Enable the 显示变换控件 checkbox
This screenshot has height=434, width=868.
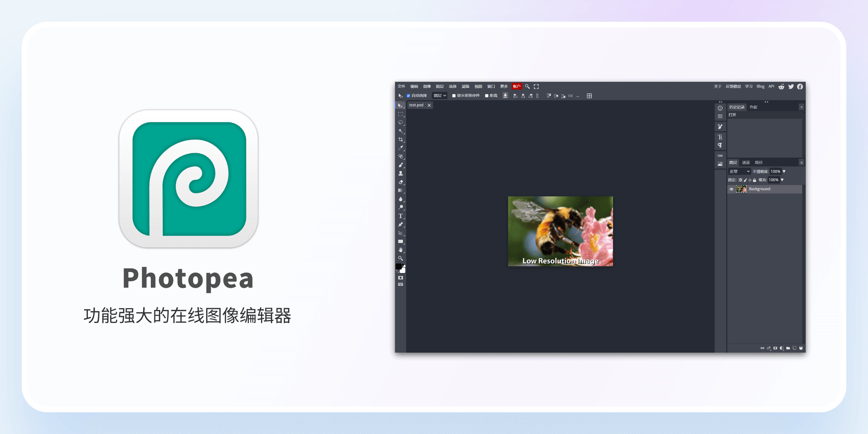point(454,96)
